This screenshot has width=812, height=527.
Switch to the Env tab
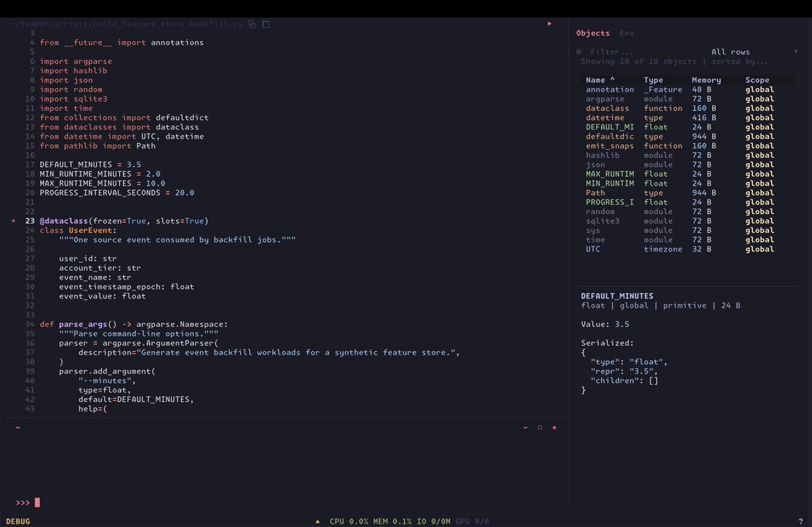(627, 33)
